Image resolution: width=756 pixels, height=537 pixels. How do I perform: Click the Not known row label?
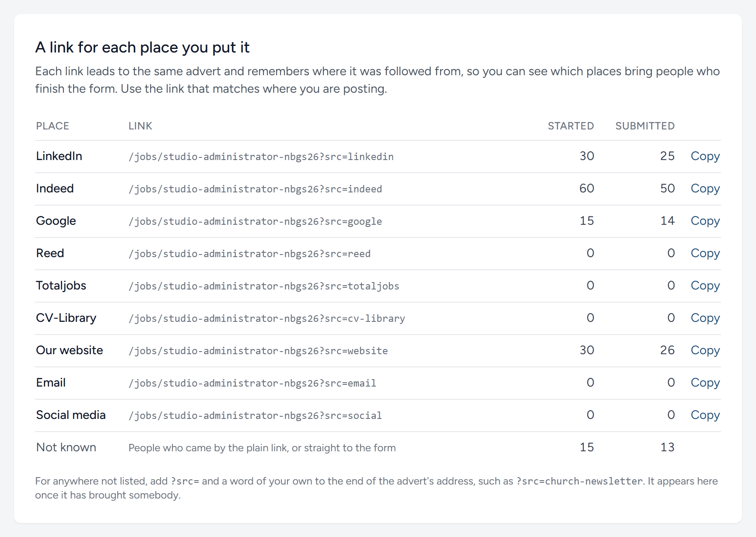tap(66, 447)
